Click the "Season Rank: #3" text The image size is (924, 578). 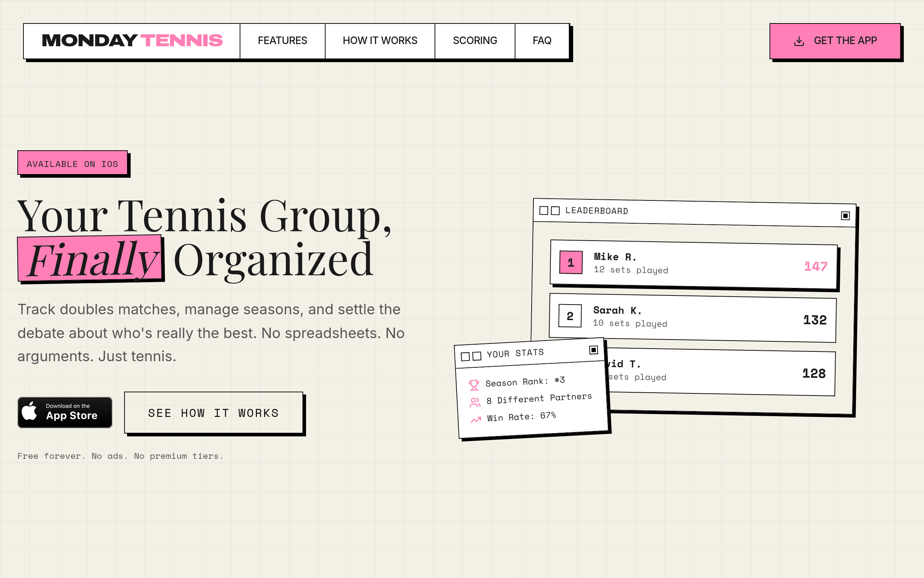click(525, 381)
